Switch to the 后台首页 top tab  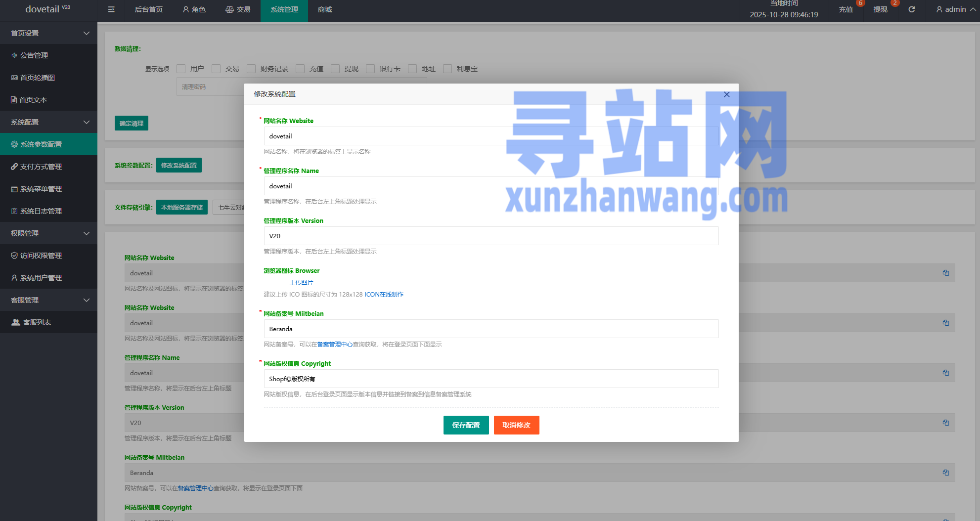point(149,9)
